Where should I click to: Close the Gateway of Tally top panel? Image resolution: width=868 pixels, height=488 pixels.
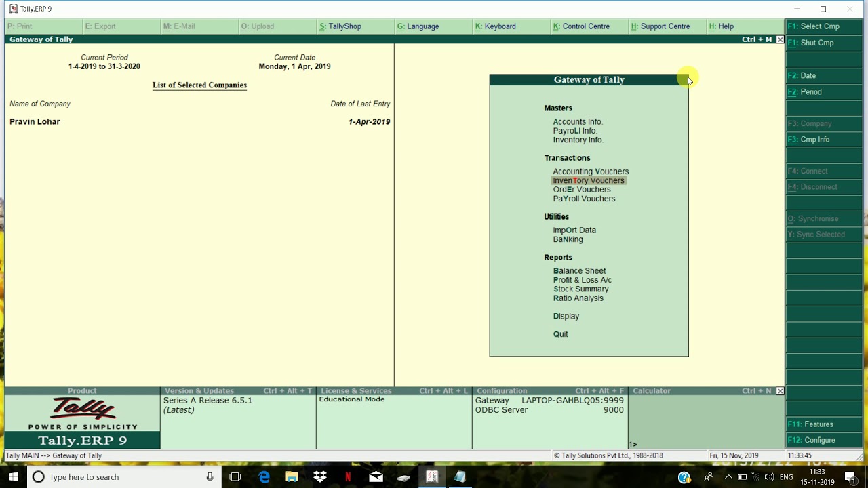780,39
